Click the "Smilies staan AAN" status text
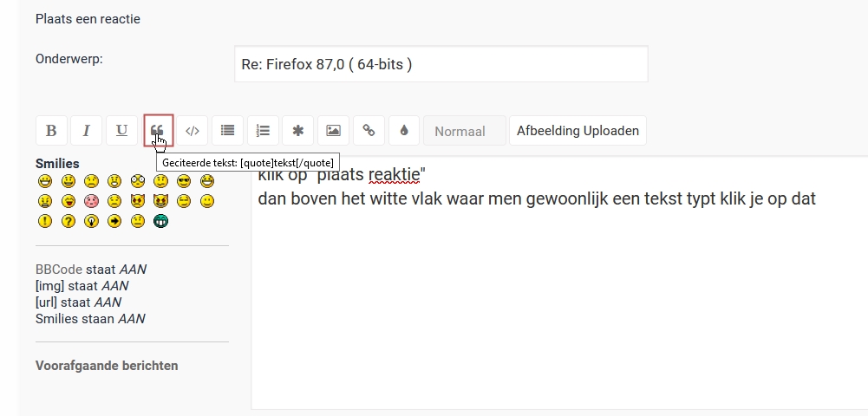This screenshot has width=868, height=416. pos(91,319)
